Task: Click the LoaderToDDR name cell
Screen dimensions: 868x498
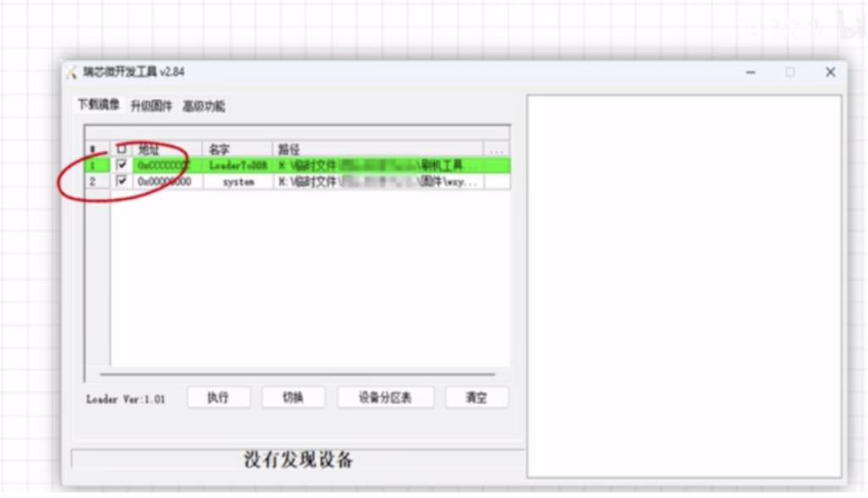Action: (238, 165)
